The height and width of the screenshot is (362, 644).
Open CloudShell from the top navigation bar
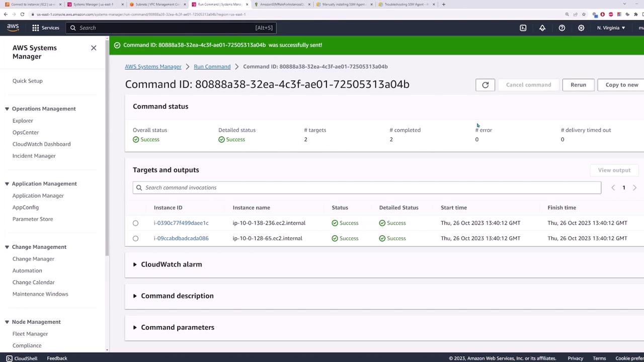(523, 28)
